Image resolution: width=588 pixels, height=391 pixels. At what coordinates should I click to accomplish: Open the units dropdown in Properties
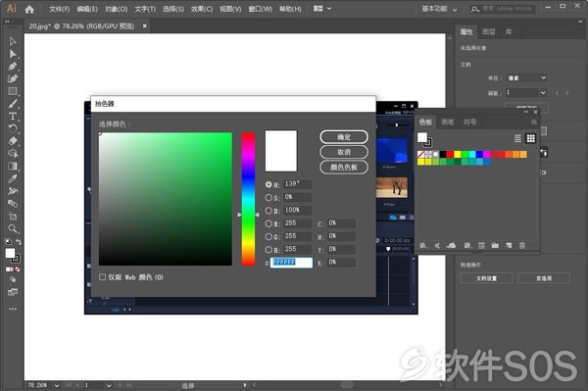(x=526, y=78)
